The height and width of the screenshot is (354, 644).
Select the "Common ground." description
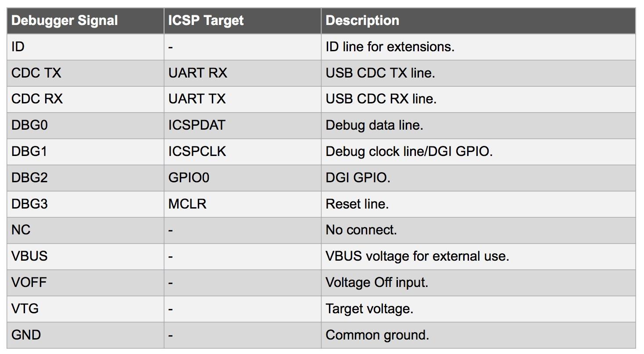(x=377, y=335)
